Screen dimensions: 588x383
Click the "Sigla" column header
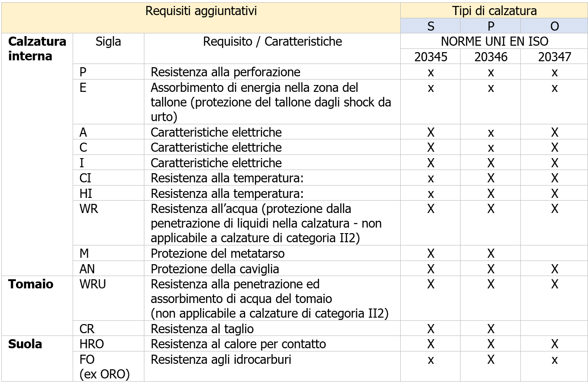[x=108, y=42]
